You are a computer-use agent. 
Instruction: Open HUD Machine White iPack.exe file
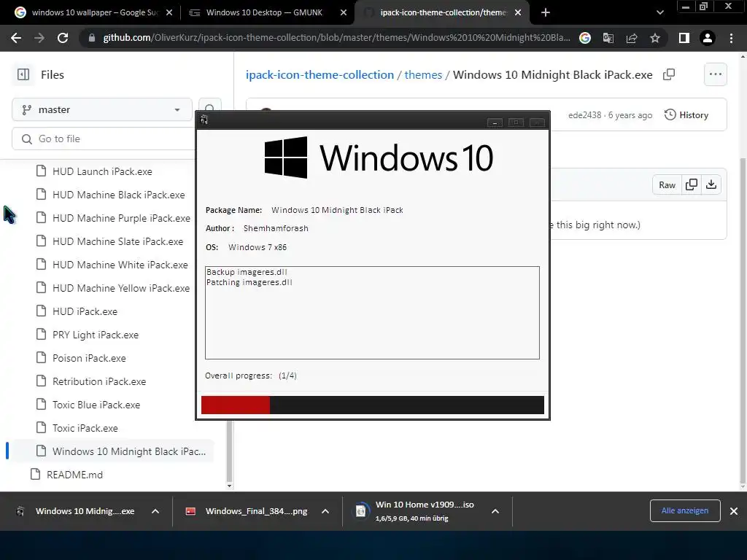click(x=120, y=265)
